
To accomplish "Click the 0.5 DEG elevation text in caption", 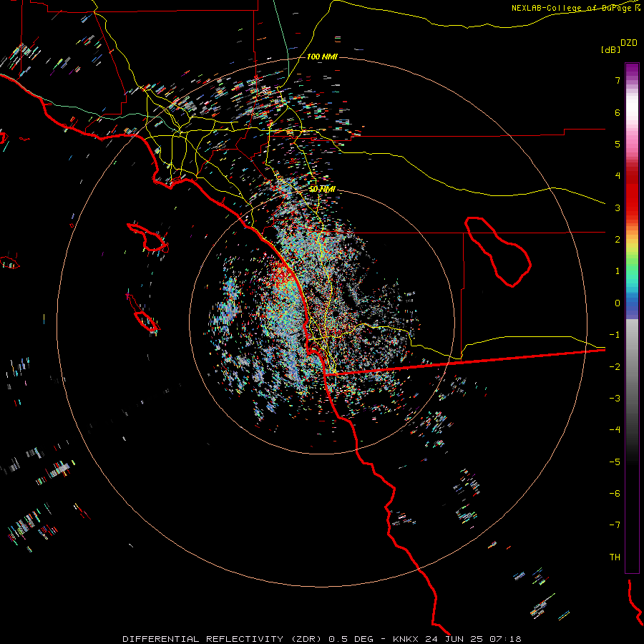I will click(351, 639).
